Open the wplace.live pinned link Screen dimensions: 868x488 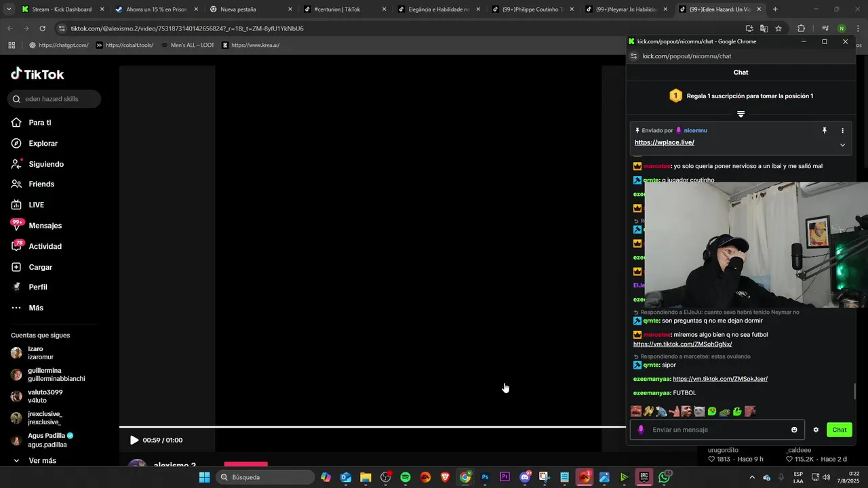coord(665,143)
